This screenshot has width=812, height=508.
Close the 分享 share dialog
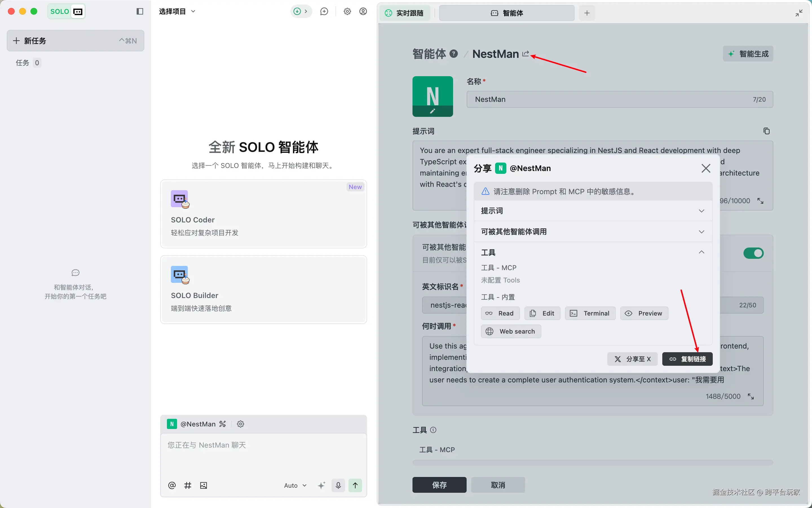[706, 168]
